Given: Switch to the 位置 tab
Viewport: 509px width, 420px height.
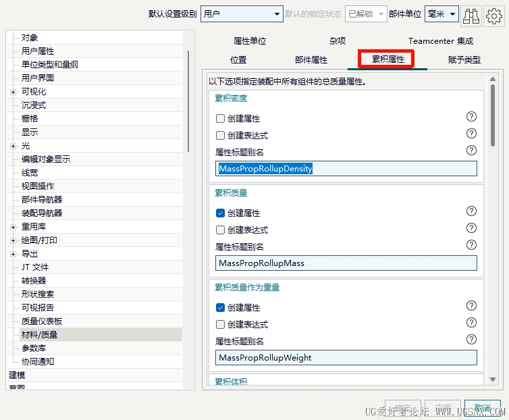Looking at the screenshot, I should (x=238, y=60).
